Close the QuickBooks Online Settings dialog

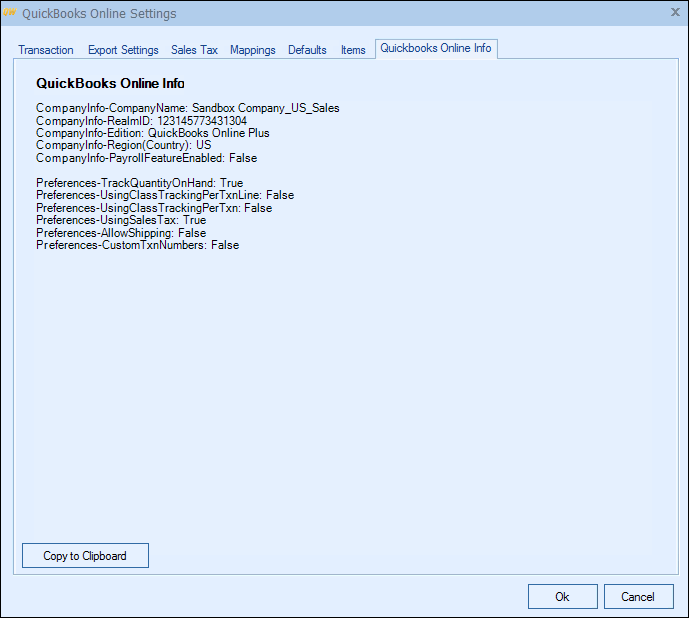pyautogui.click(x=674, y=13)
